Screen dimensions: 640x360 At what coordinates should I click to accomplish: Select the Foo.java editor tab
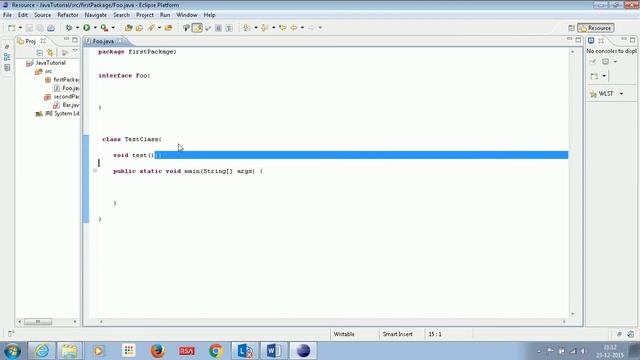coord(103,41)
